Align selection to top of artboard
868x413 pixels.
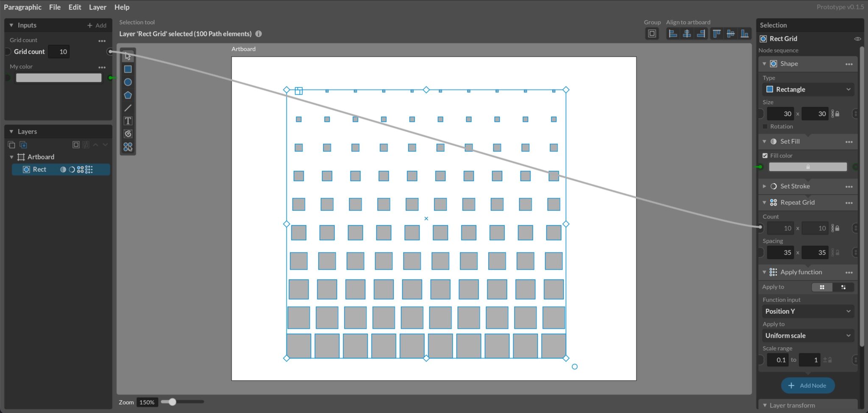coord(717,33)
